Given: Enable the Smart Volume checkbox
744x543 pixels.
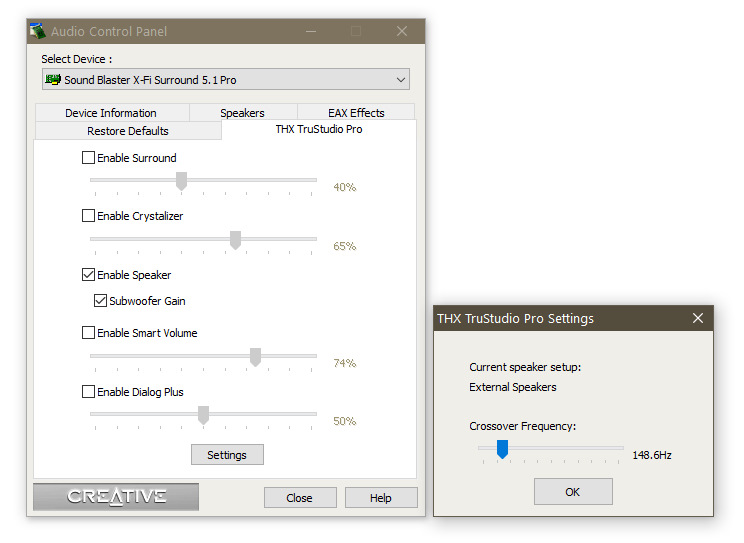Looking at the screenshot, I should click(88, 332).
